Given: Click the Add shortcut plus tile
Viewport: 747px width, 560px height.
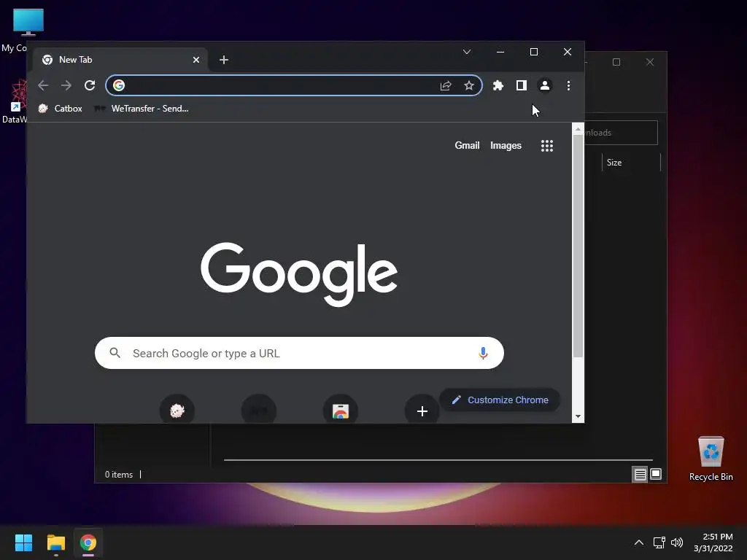Looking at the screenshot, I should pos(422,411).
